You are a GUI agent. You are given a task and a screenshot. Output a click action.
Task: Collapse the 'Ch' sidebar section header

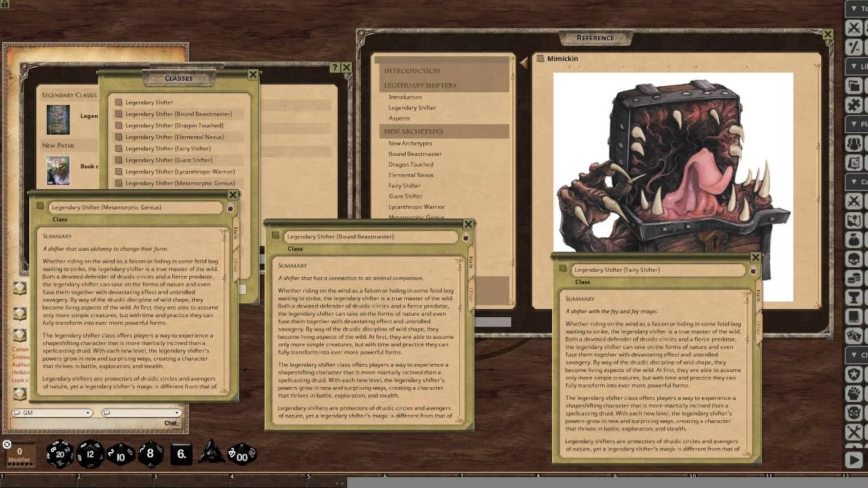coord(856,354)
